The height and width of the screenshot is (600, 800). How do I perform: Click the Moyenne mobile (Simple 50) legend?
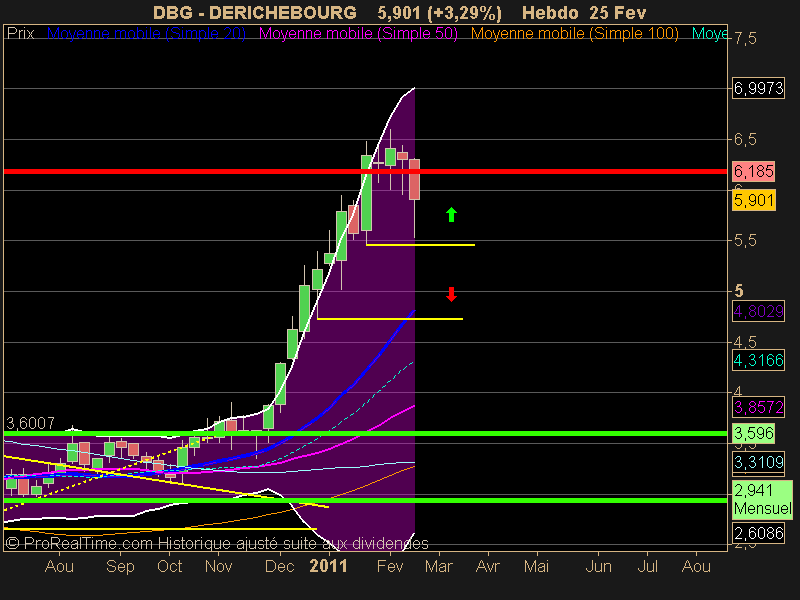click(358, 34)
